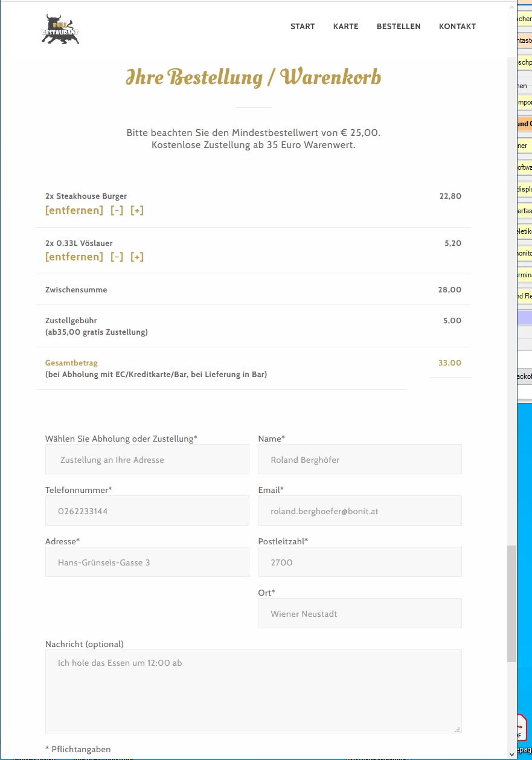
Task: Click the scrollbar down arrow
Action: (512, 753)
